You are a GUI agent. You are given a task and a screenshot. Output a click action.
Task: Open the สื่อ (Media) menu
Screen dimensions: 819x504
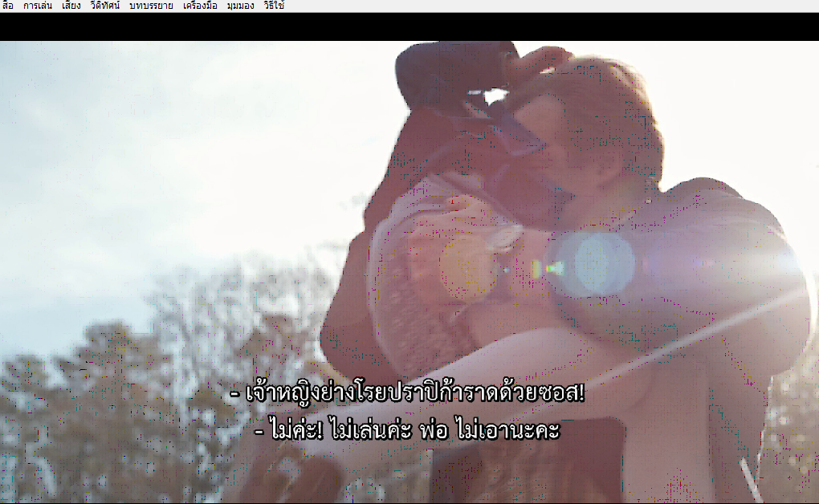[8, 6]
